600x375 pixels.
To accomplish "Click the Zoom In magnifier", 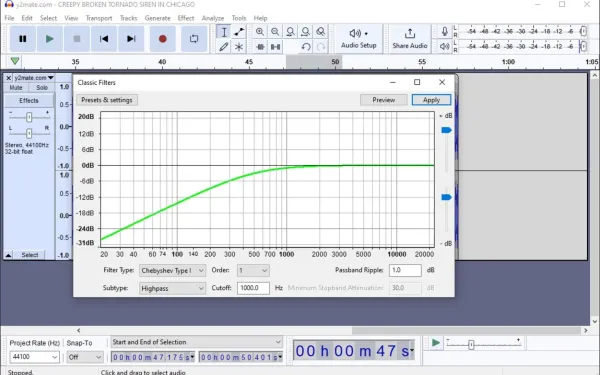I will (260, 32).
